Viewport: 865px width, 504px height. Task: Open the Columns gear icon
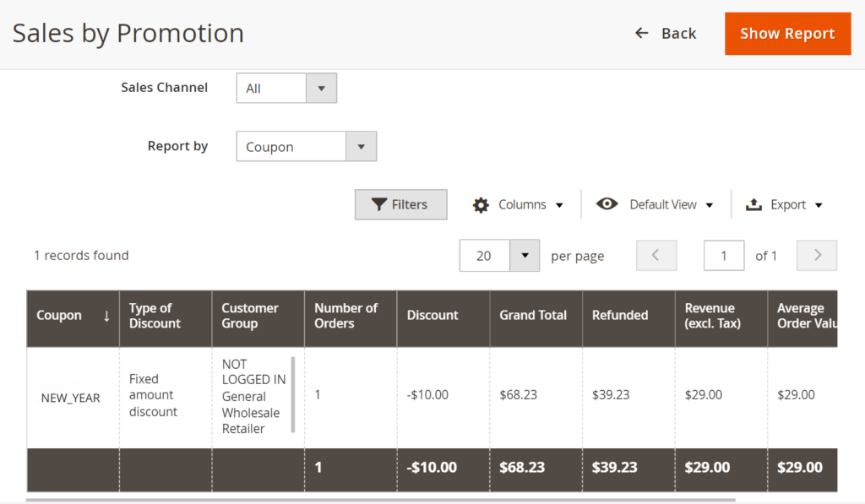pyautogui.click(x=481, y=204)
